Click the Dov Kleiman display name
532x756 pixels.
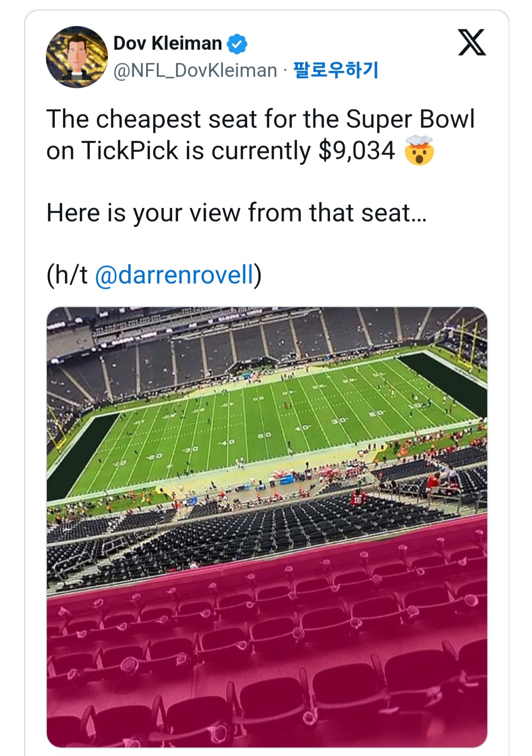click(x=168, y=43)
